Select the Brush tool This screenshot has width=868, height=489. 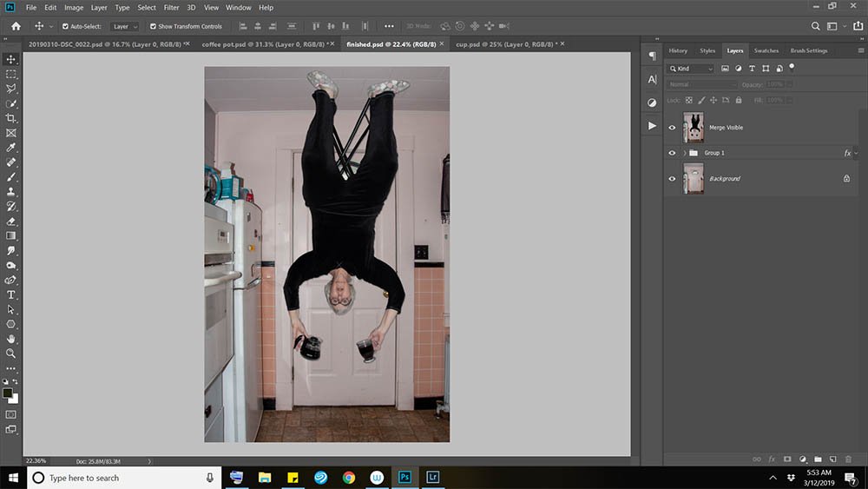pyautogui.click(x=10, y=177)
